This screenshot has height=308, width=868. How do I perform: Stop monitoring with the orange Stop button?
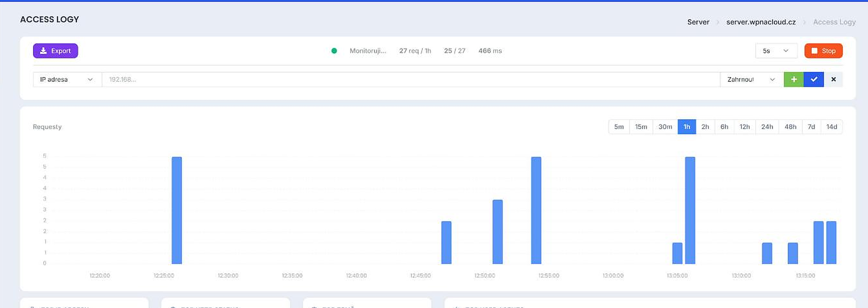point(823,51)
